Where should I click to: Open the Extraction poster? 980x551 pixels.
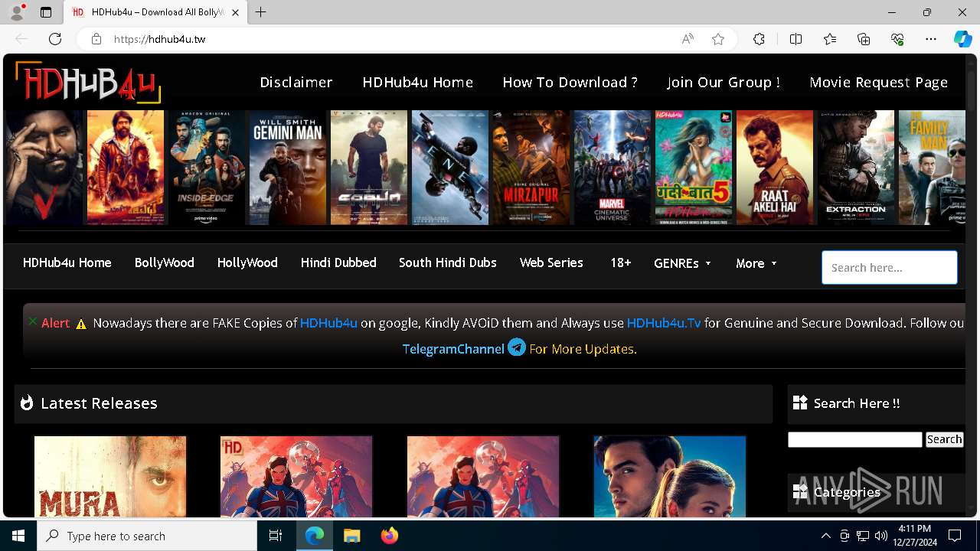(x=856, y=168)
